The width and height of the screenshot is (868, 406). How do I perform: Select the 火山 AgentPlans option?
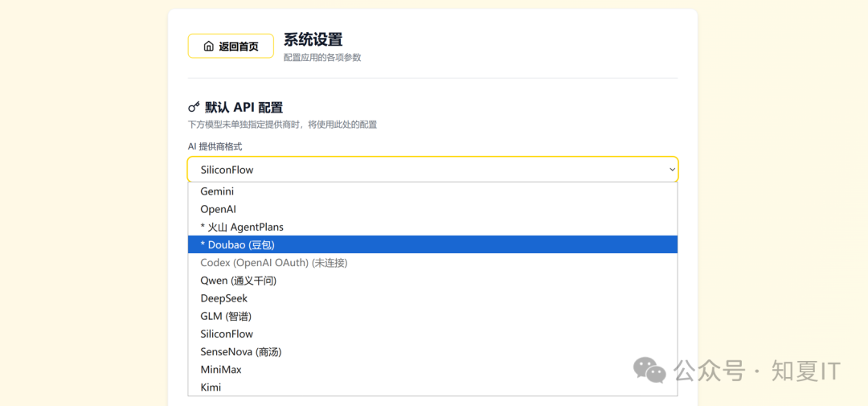[433, 227]
